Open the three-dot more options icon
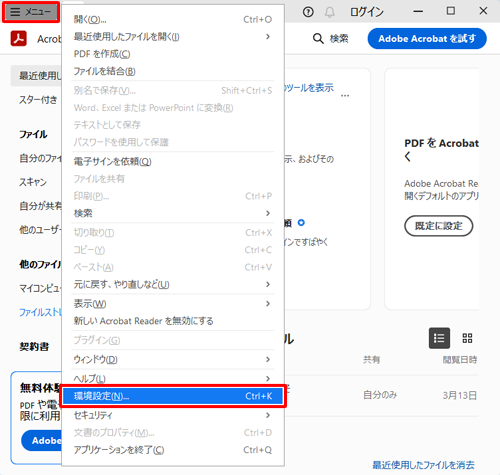The height and width of the screenshot is (475, 500). click(345, 96)
